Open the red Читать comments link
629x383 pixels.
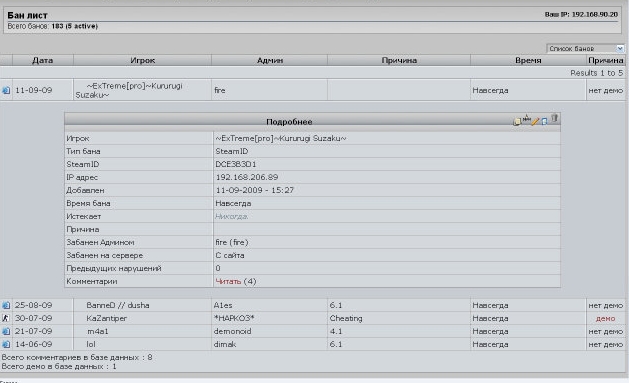[228, 281]
